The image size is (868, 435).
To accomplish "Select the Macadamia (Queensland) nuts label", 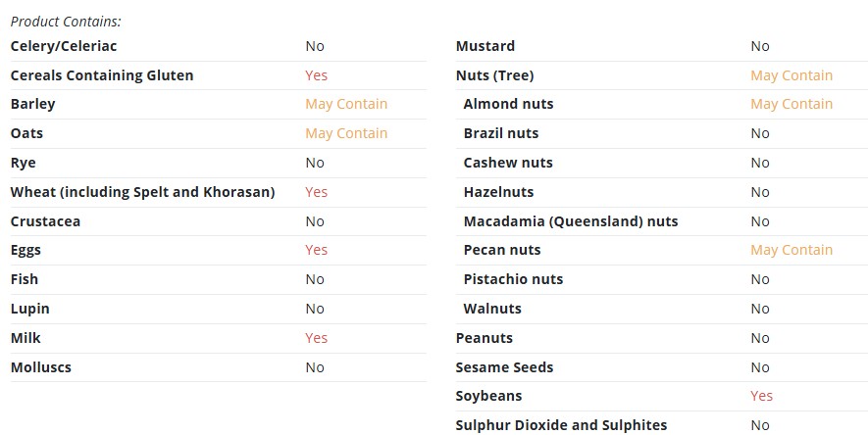I will (571, 221).
